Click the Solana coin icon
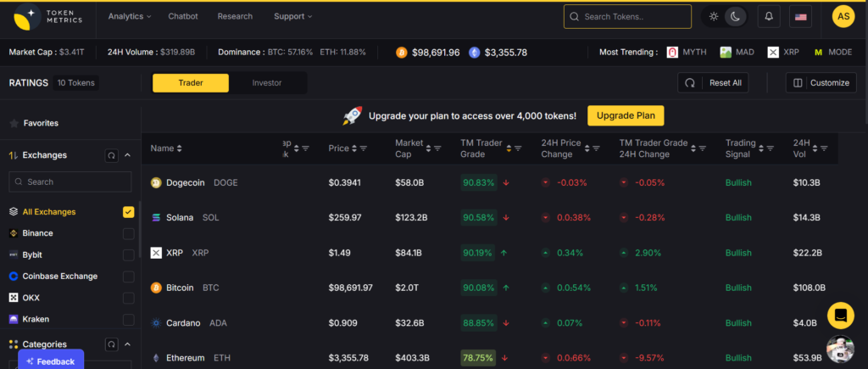This screenshot has height=369, width=868. [x=156, y=218]
